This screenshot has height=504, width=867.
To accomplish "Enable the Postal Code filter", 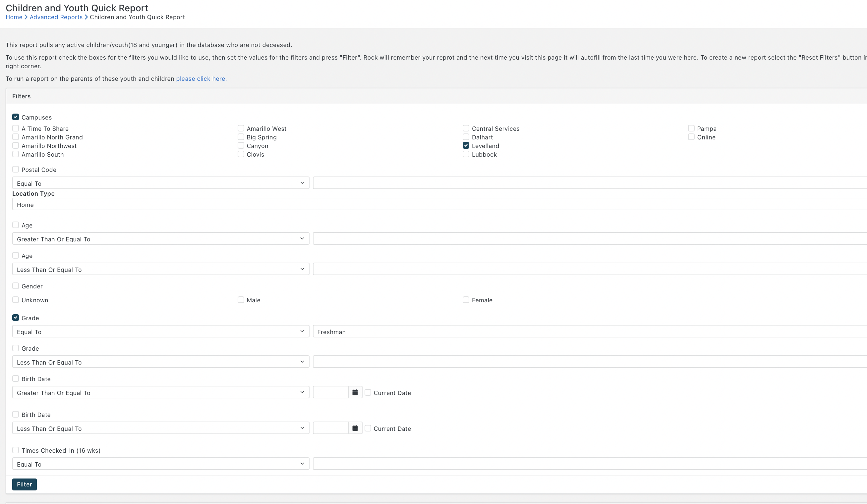I will tap(16, 169).
